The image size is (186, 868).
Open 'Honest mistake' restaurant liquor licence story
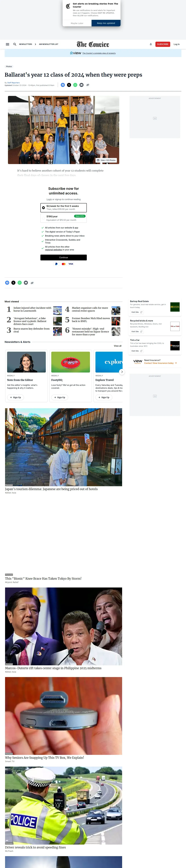tap(91, 332)
